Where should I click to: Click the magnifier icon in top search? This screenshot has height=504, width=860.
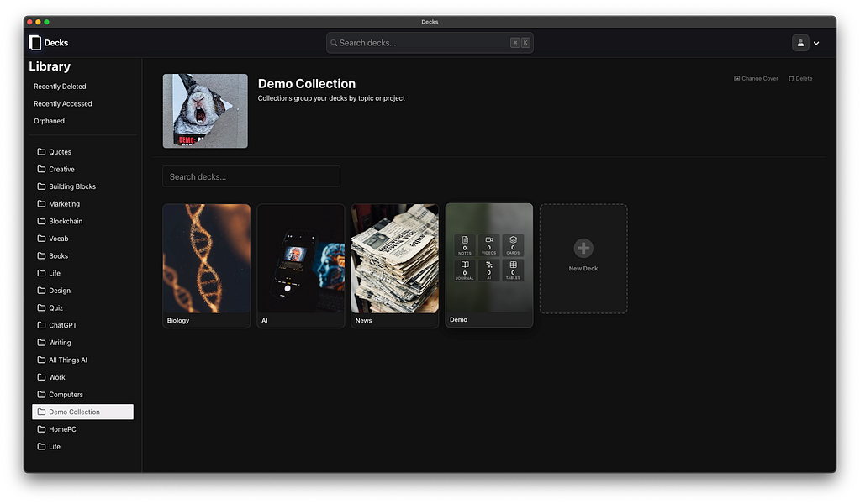pos(334,43)
